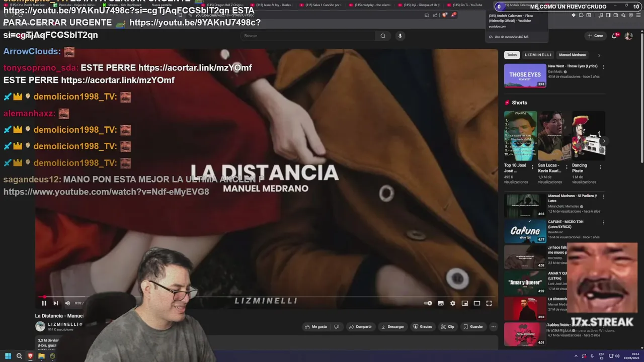Open options for CAFUNE - MICRO TDH

pyautogui.click(x=603, y=222)
